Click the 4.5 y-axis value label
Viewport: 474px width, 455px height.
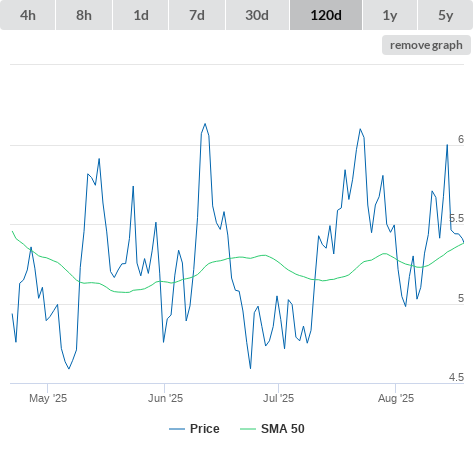pos(456,377)
